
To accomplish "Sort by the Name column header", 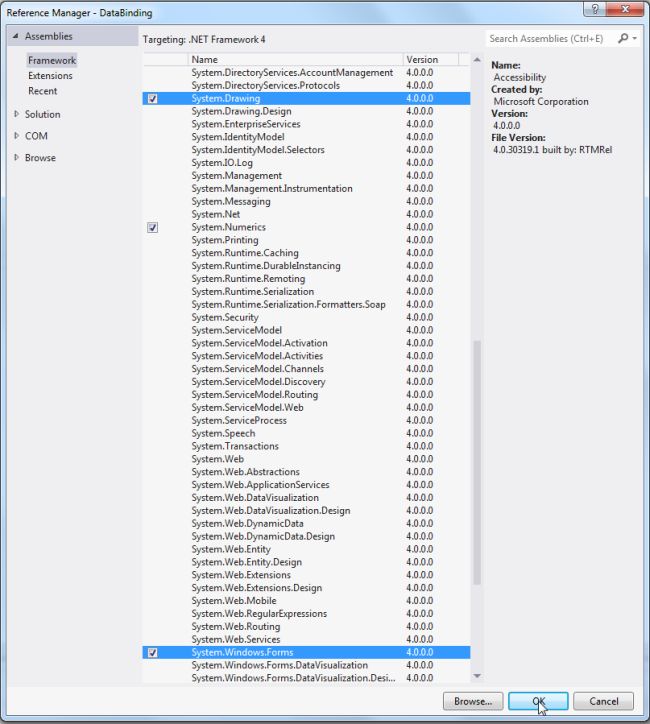I will coord(295,60).
